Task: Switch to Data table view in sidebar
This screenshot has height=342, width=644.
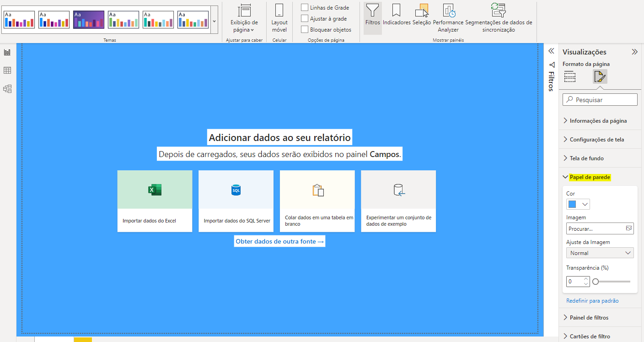Action: pos(7,71)
